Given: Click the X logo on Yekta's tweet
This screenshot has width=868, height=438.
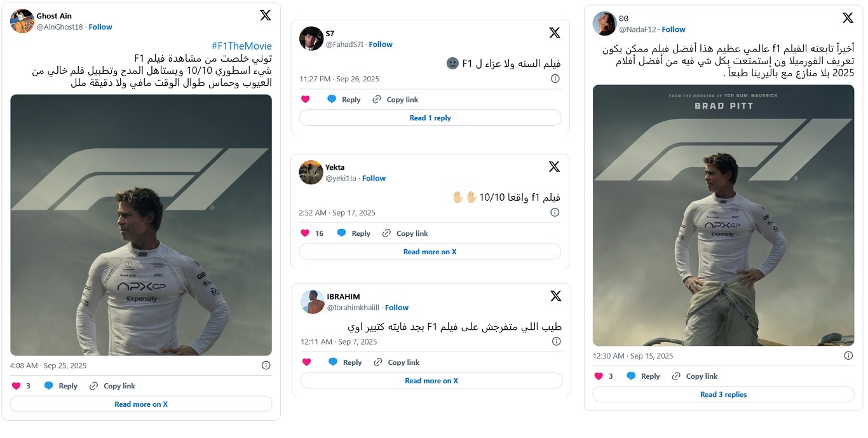Looking at the screenshot, I should [x=554, y=167].
